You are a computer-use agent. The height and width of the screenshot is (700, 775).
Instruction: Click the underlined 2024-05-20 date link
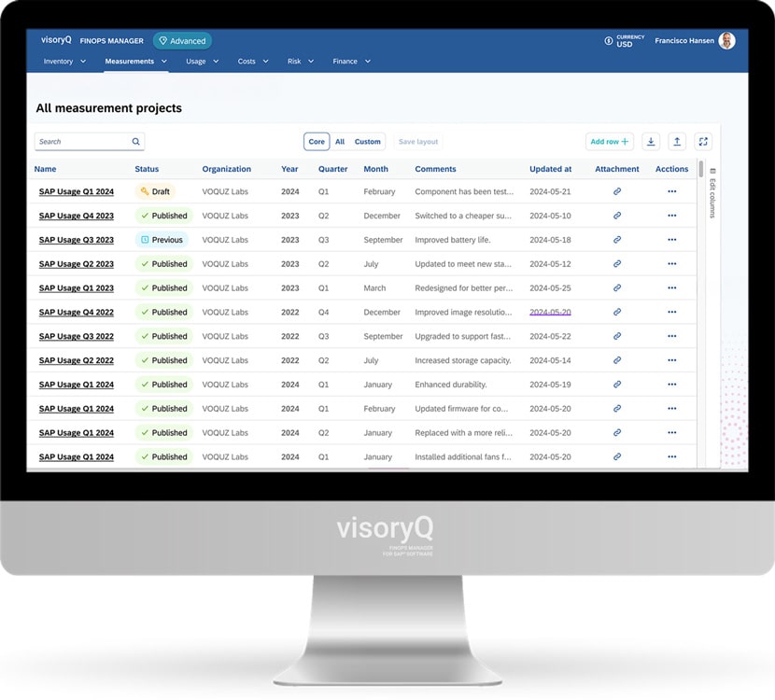pyautogui.click(x=550, y=313)
